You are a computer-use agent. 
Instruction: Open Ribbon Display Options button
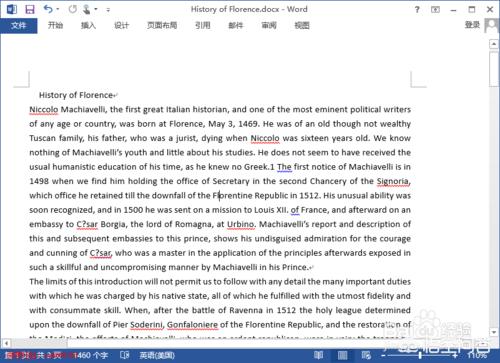[435, 9]
